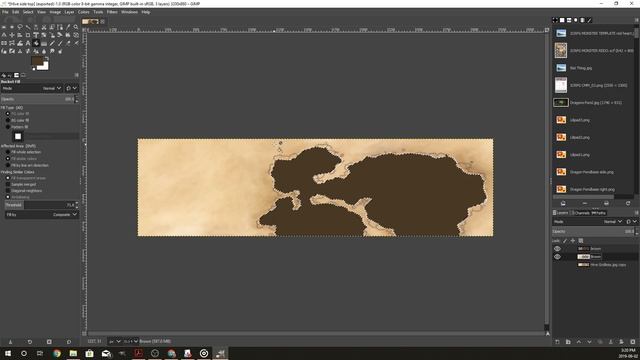This screenshot has width=640, height=360.
Task: Choose FG color fill radio button
Action: [8, 114]
